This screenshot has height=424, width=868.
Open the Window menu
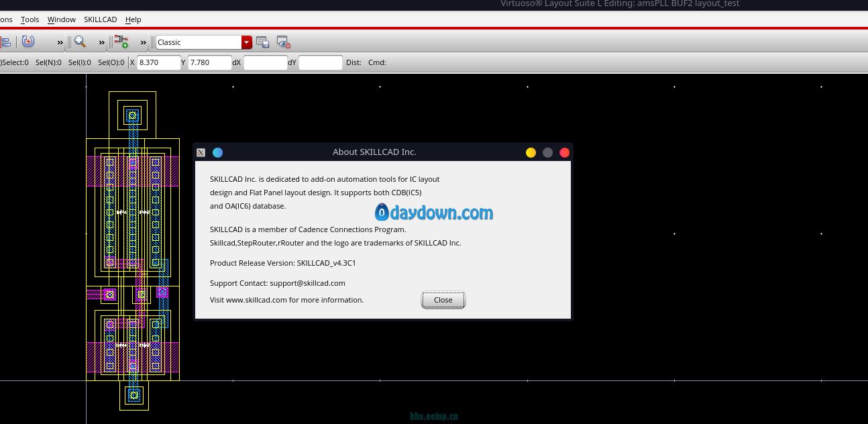pos(61,19)
